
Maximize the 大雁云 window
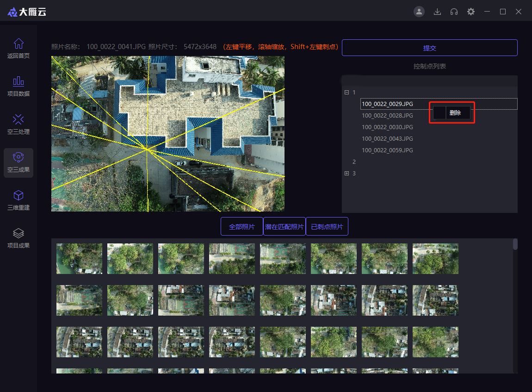[503, 12]
